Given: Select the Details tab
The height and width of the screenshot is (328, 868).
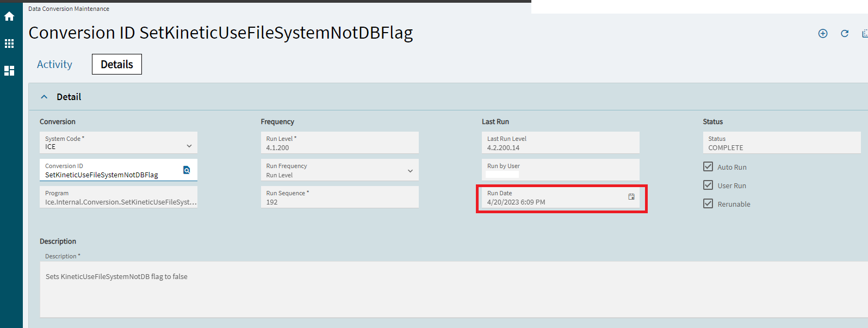Looking at the screenshot, I should 117,64.
